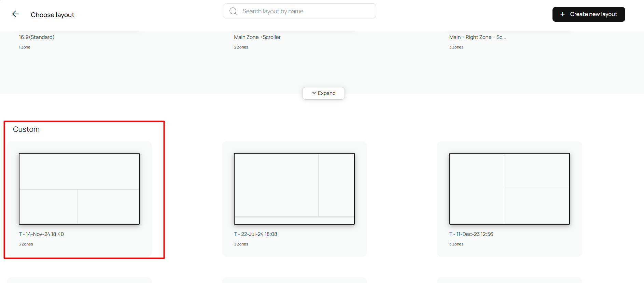Click the 2 Zones label under Main Zone +Scroller

click(x=241, y=47)
